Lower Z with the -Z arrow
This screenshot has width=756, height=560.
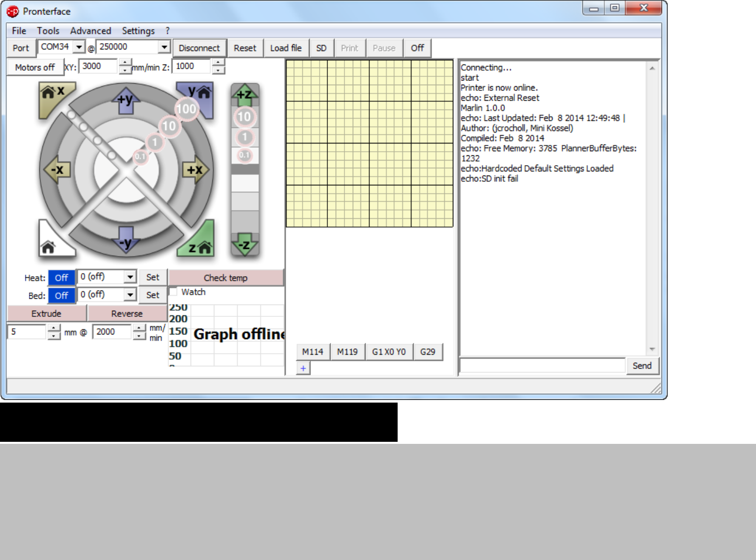244,245
